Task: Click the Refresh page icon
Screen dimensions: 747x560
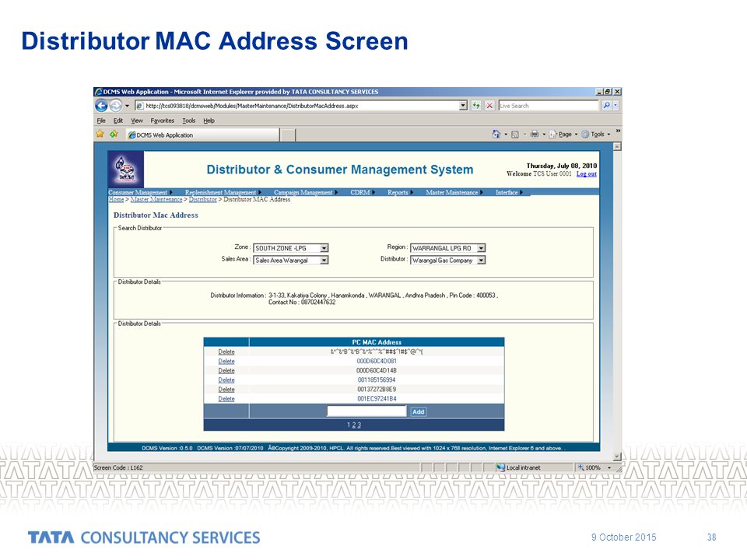Action: coord(476,106)
